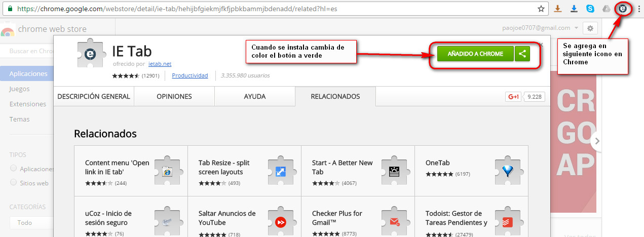
Task: Open the ietab.net link
Action: pyautogui.click(x=160, y=64)
